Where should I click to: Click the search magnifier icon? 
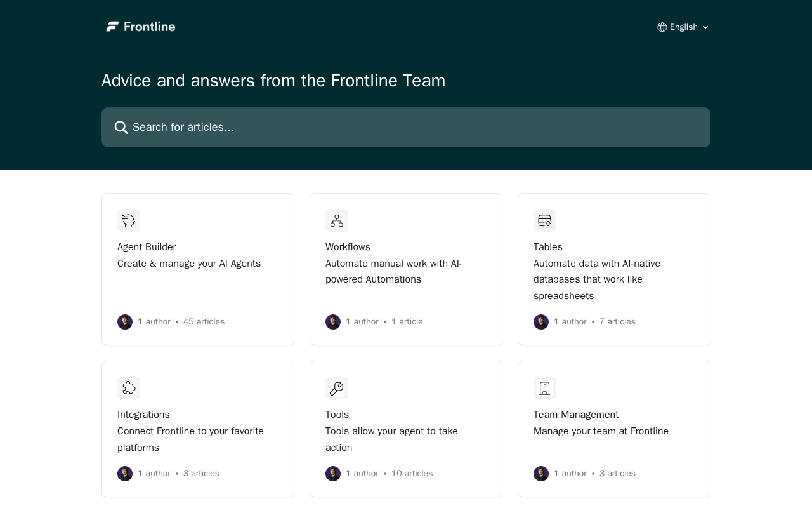pyautogui.click(x=121, y=128)
